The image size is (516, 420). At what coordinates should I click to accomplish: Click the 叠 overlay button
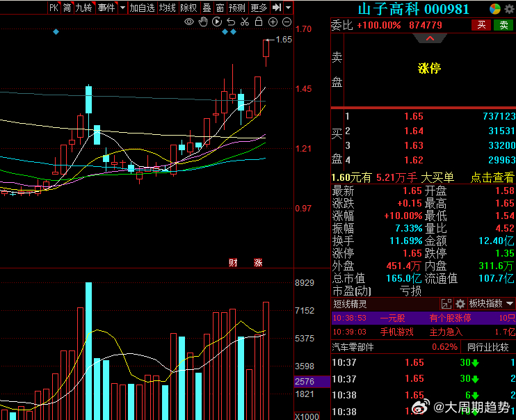(207, 8)
